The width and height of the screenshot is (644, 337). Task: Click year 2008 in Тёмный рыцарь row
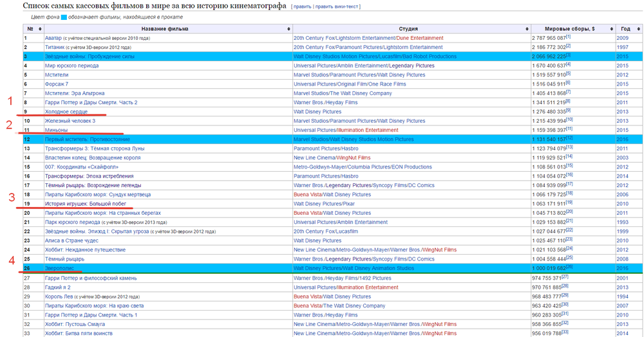(622, 259)
